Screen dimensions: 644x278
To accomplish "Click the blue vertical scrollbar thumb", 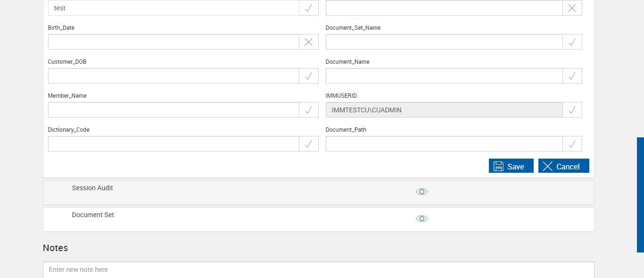I will click(640, 194).
